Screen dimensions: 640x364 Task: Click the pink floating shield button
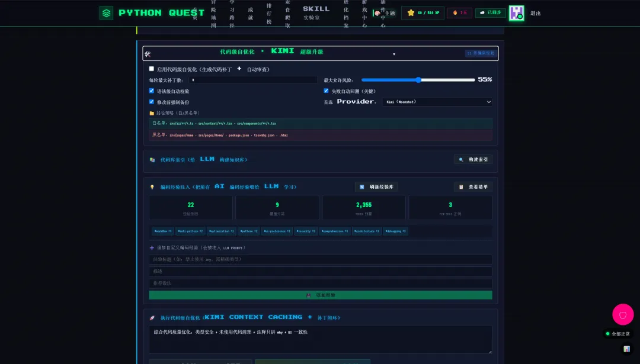click(623, 314)
